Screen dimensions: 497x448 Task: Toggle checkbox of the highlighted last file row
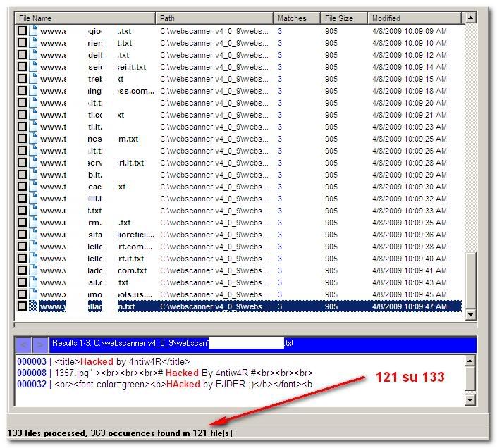pos(22,306)
